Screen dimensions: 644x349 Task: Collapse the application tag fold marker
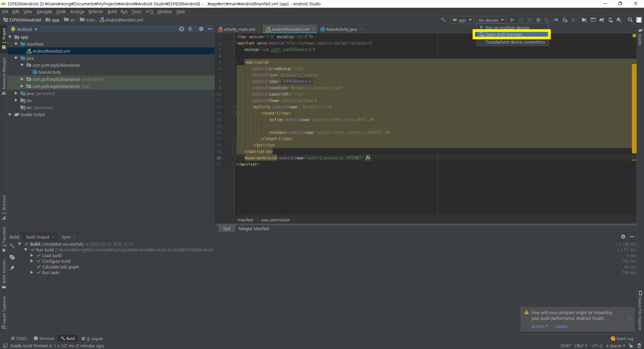click(x=234, y=62)
